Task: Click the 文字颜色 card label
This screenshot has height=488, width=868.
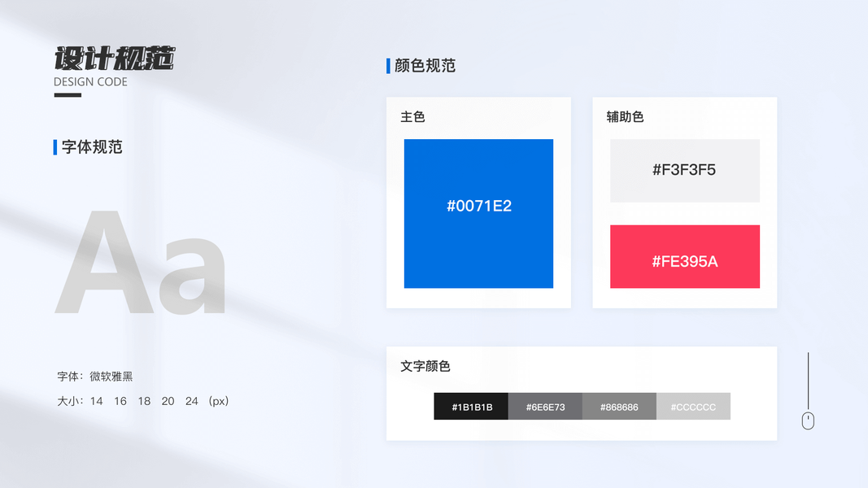Action: click(425, 366)
